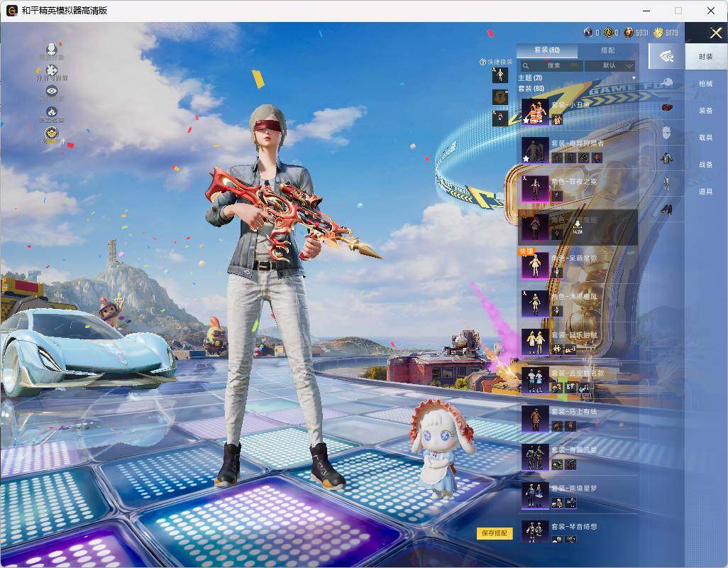Click the last sub-item under 套装-奇异狩猎者

tap(597, 158)
